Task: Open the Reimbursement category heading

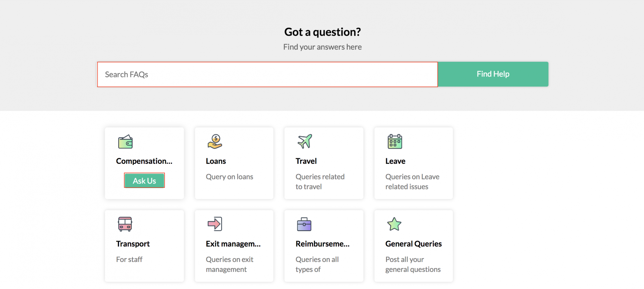Action: pyautogui.click(x=322, y=244)
